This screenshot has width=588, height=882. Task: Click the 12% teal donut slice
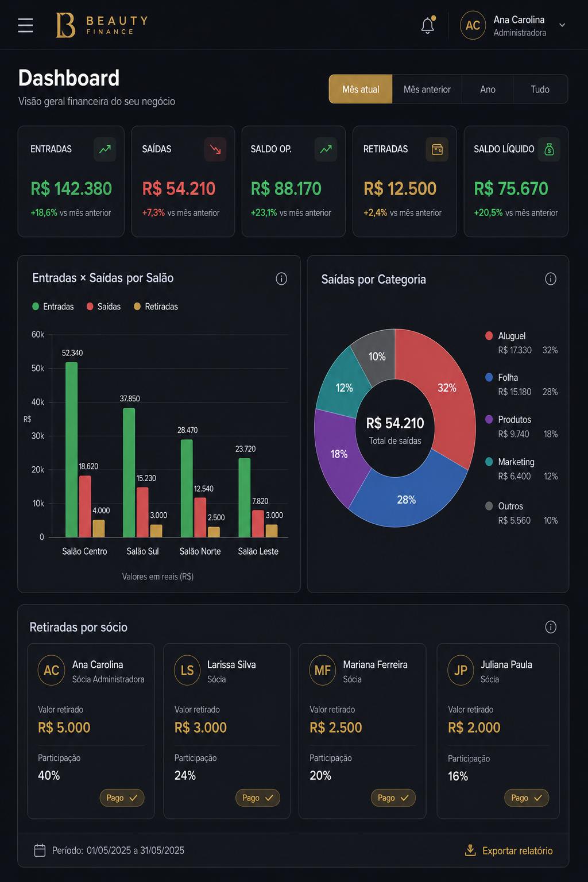343,388
